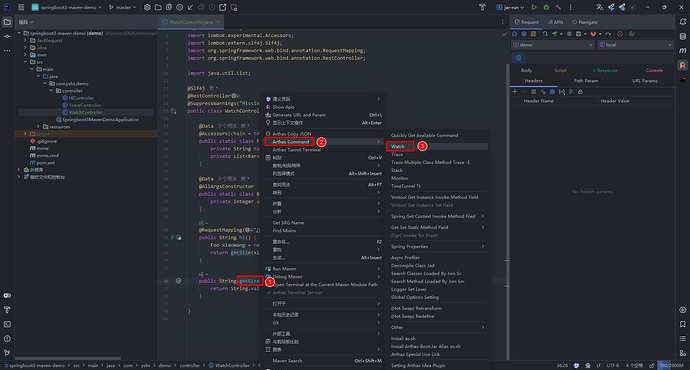Open the Console tab
Screen dimensions: 690x370
pyautogui.click(x=654, y=70)
